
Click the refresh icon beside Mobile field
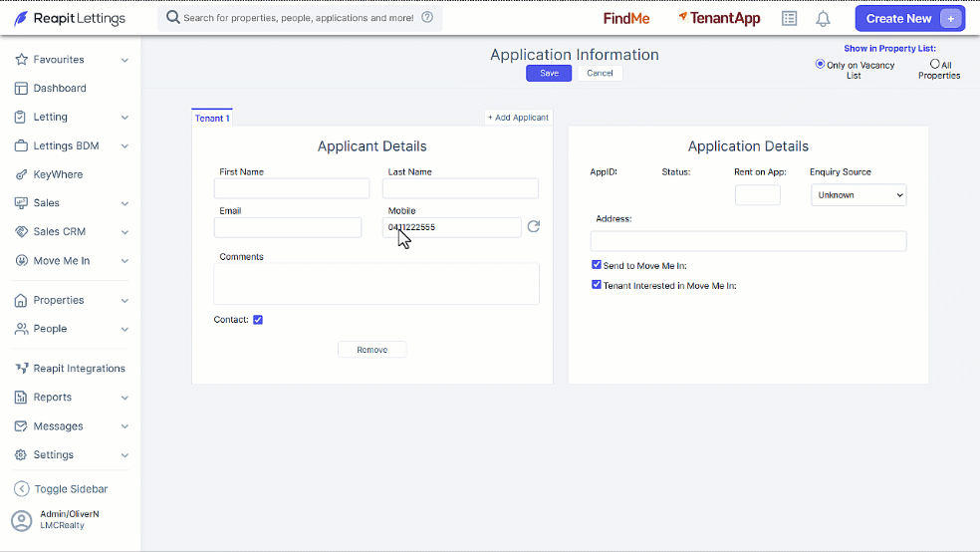click(x=533, y=226)
